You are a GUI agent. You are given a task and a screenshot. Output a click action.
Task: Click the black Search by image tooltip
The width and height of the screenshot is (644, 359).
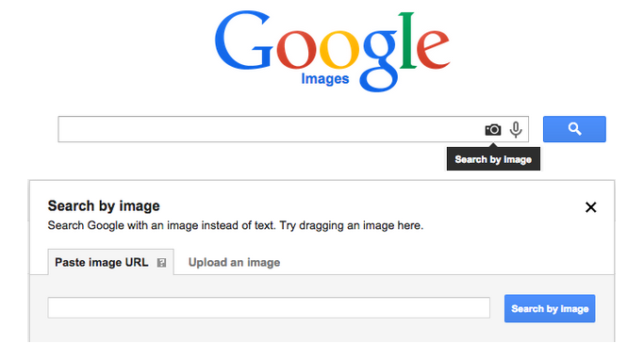tap(493, 159)
